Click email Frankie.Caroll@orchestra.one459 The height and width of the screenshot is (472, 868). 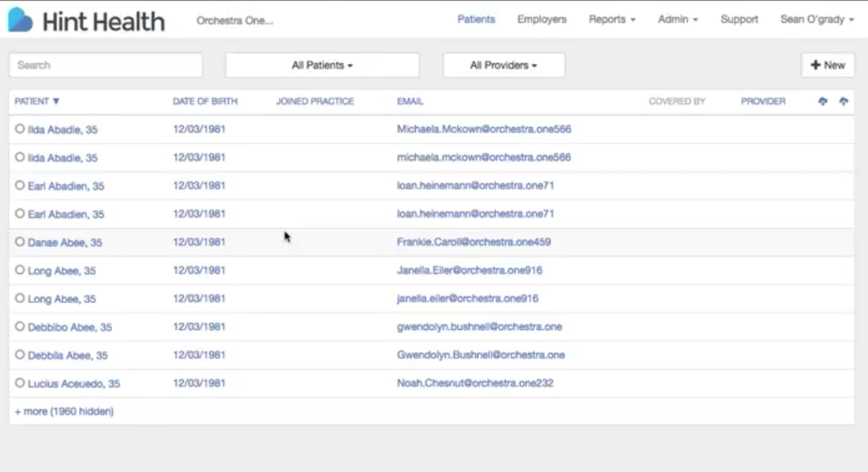pos(474,242)
